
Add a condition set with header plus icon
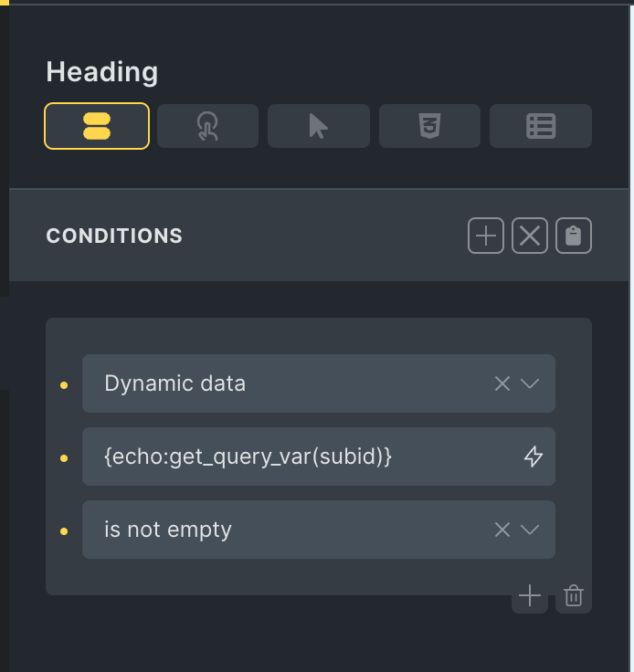click(486, 236)
